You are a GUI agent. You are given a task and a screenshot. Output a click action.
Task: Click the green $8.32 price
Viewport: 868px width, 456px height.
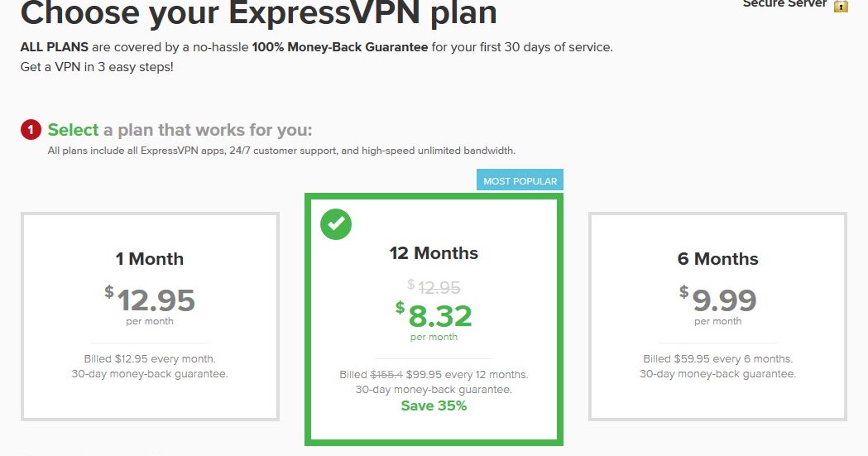click(x=434, y=315)
